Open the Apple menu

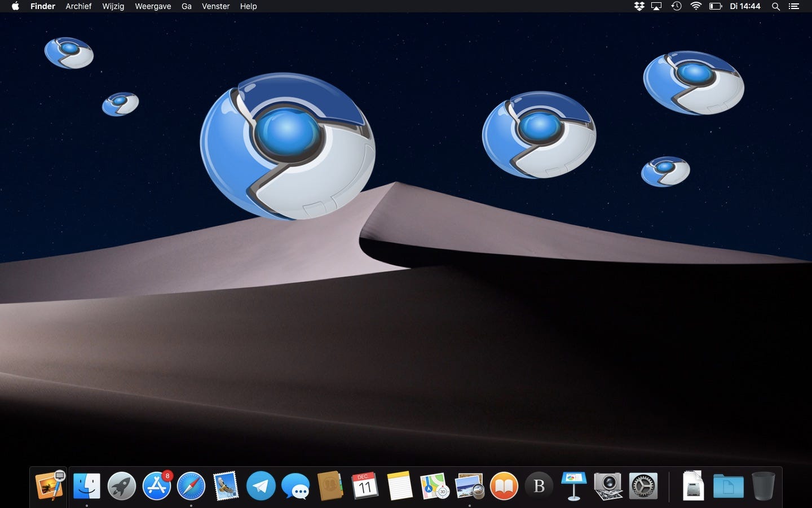[15, 6]
